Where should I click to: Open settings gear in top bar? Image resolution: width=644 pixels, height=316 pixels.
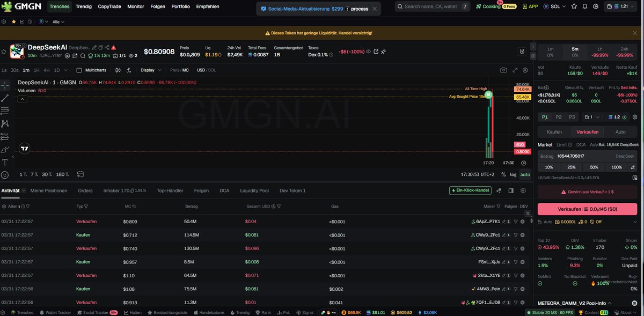pyautogui.click(x=595, y=6)
